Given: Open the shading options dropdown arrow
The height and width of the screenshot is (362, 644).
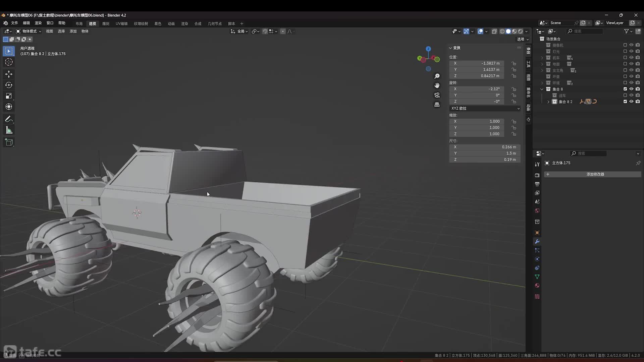Looking at the screenshot, I should point(527,31).
